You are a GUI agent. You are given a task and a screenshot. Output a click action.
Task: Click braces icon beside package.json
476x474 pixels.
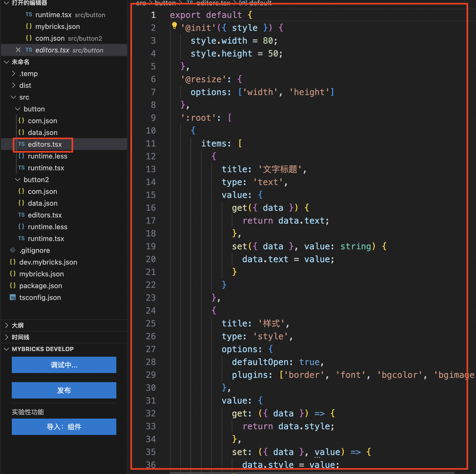click(x=13, y=286)
